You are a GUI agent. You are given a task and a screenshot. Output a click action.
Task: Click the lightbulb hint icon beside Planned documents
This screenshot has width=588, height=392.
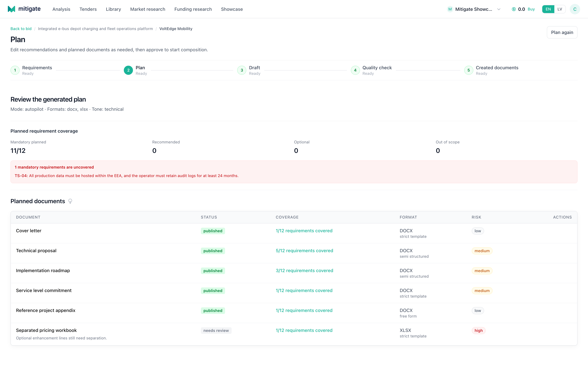(x=70, y=201)
